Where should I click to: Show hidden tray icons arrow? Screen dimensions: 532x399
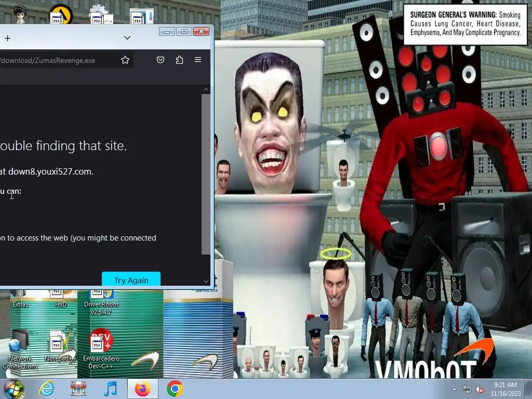(x=454, y=389)
